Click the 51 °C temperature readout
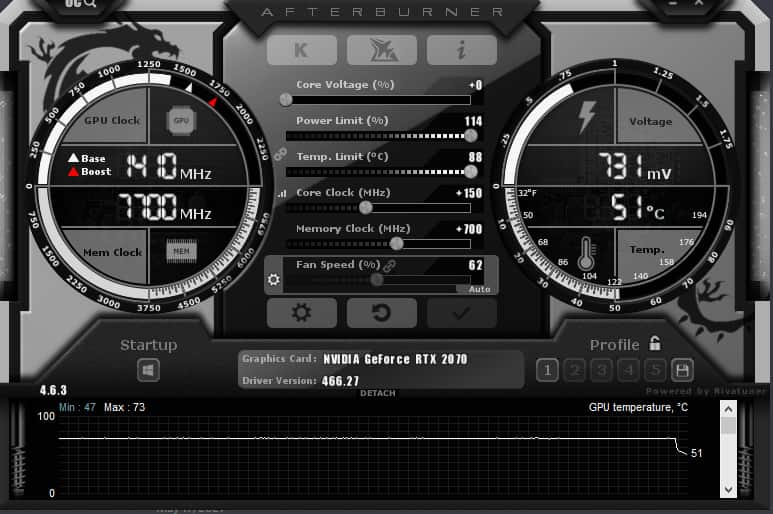773x514 pixels. [637, 207]
